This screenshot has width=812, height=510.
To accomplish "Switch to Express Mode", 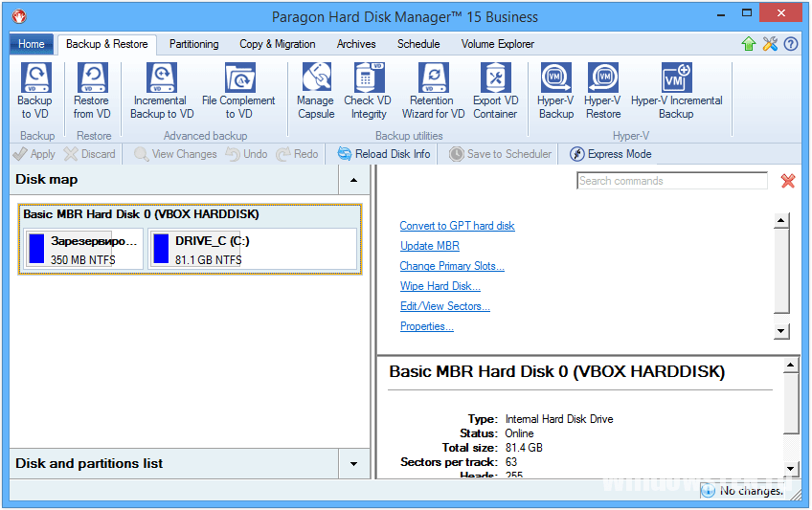I will [610, 154].
